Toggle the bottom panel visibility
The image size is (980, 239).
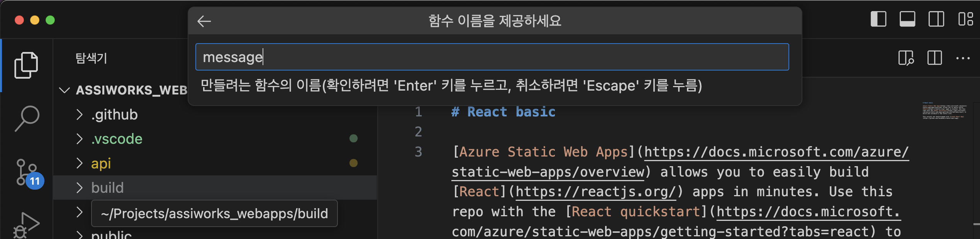coord(907,19)
